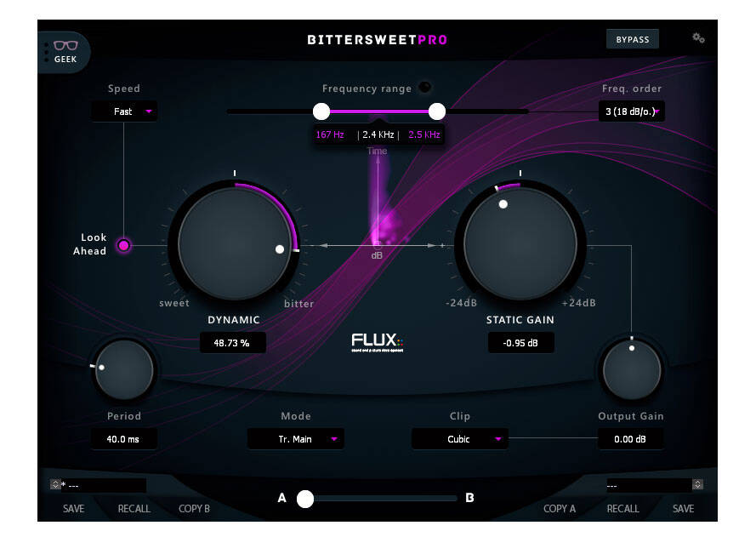Open settings with the gears icon
Screen dimensions: 756x554
coord(697,38)
